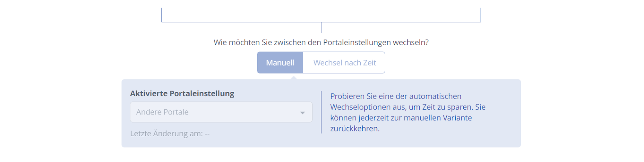Click the pointer triangle below Manuell

[x=294, y=77]
